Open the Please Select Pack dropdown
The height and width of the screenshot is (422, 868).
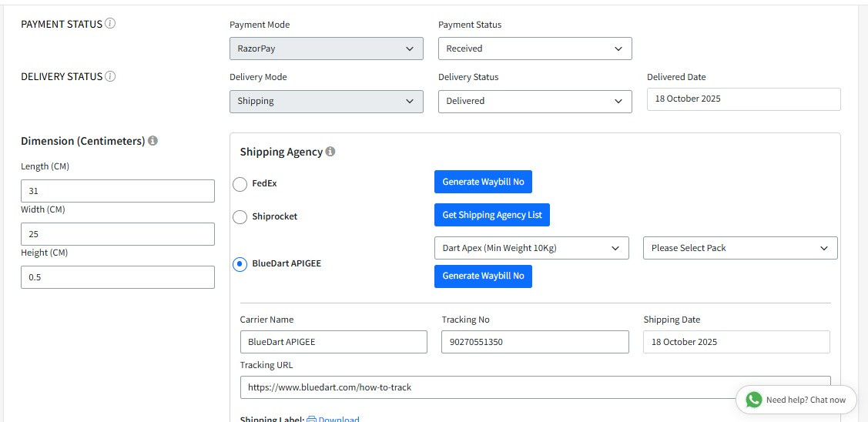[x=739, y=248]
